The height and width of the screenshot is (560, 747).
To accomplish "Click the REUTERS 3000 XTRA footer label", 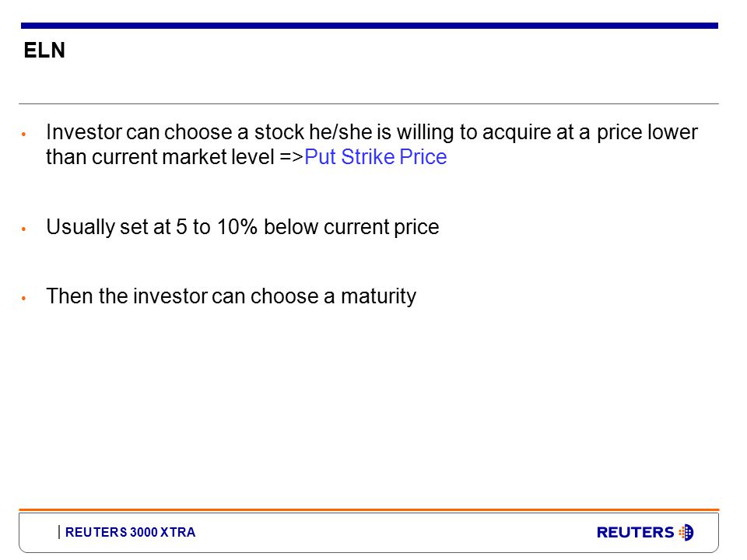I will 130,532.
